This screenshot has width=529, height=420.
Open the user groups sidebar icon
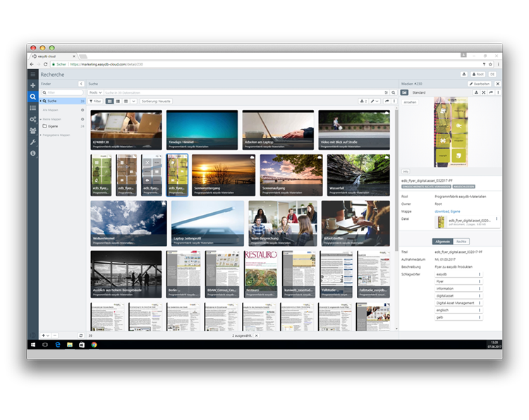[x=32, y=130]
